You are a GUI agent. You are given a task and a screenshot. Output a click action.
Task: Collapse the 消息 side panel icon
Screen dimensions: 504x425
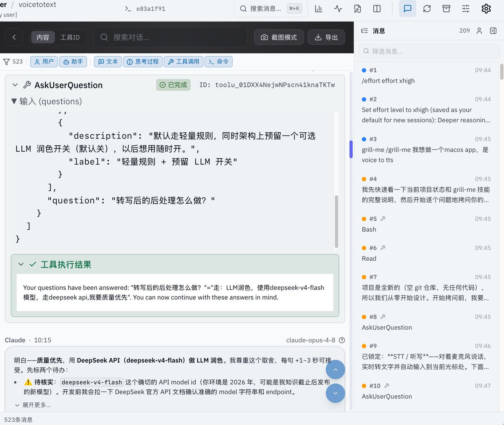[x=493, y=31]
